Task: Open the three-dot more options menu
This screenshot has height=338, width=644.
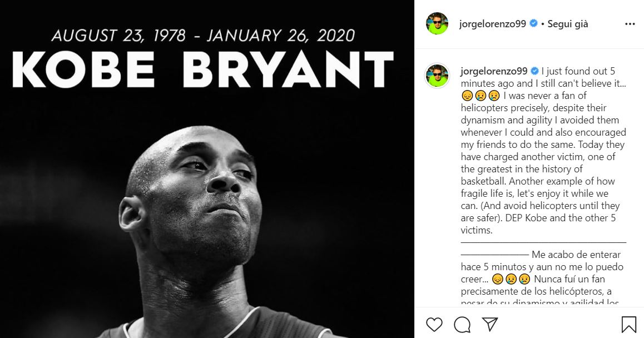Action: [x=630, y=24]
